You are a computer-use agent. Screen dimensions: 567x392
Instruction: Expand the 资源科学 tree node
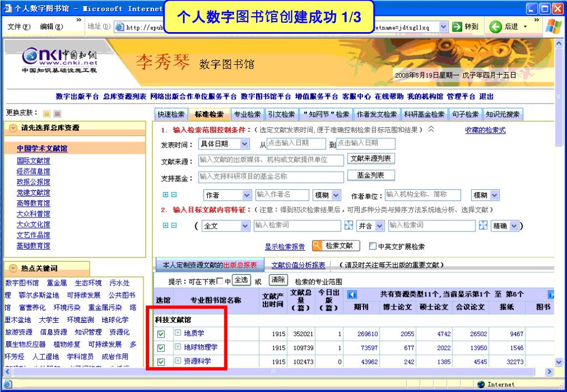(x=177, y=360)
